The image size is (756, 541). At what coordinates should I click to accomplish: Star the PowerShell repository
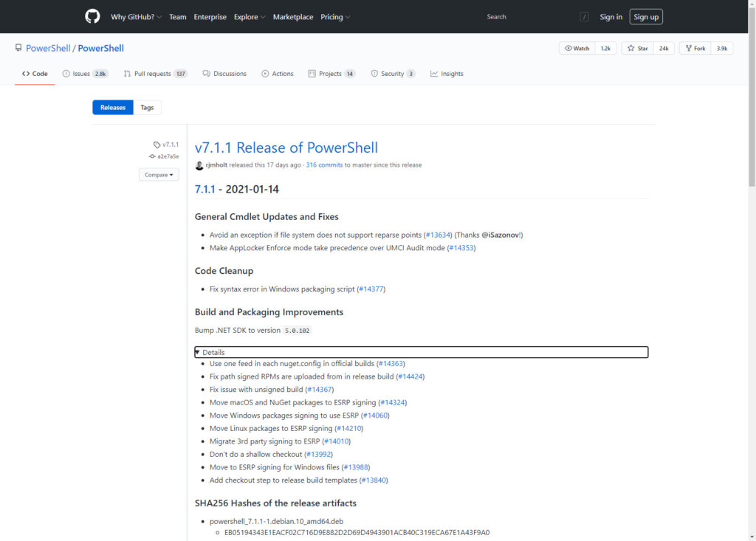(637, 48)
